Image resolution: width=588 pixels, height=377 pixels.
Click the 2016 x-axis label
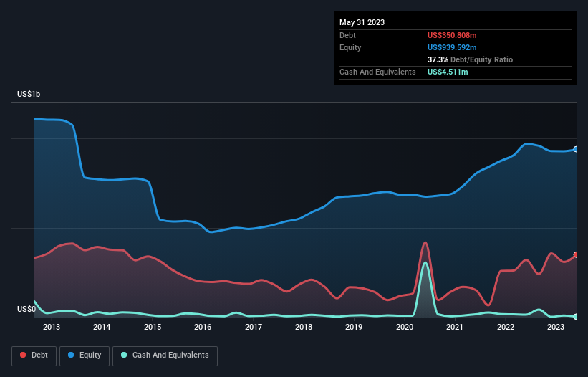(x=203, y=327)
